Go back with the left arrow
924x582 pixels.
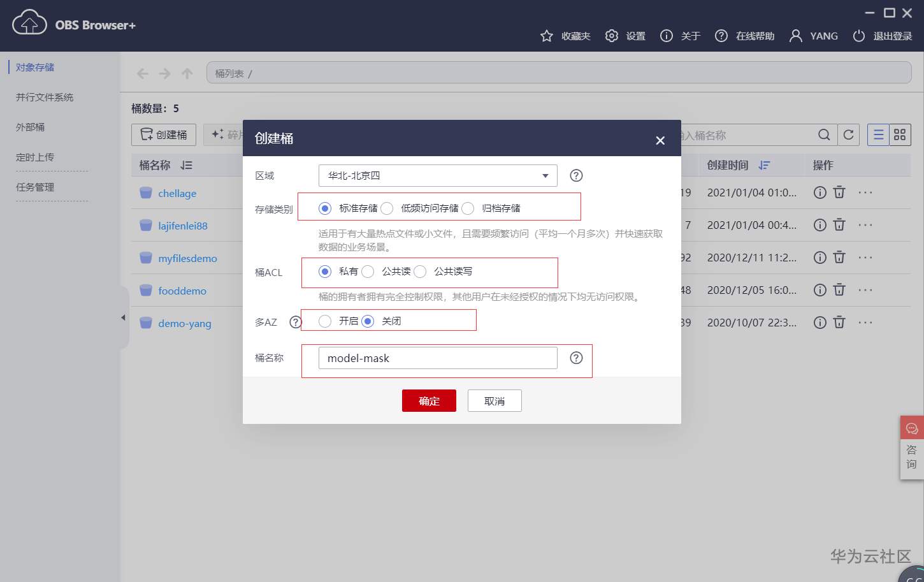(143, 73)
